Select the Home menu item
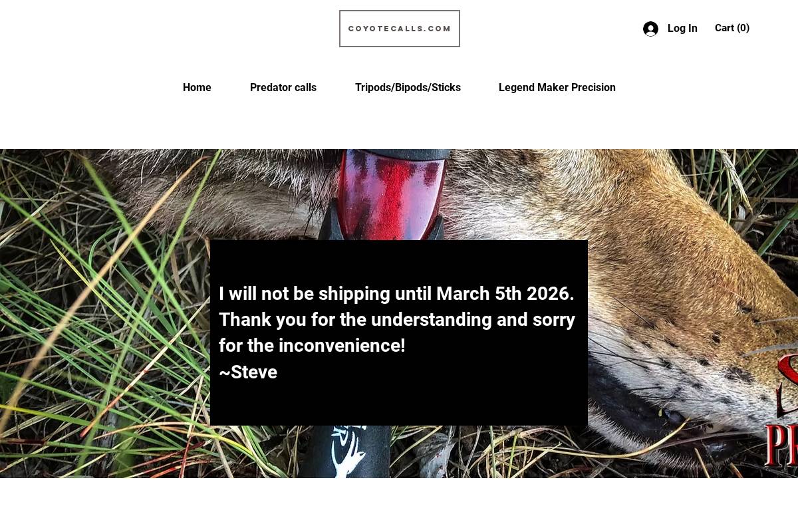Viewport: 798px width, 532px height. (197, 87)
